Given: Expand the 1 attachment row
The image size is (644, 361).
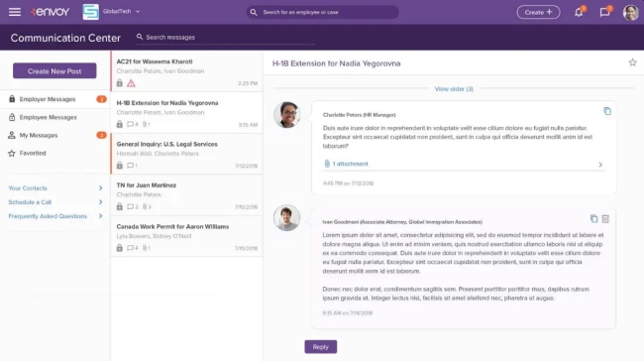Looking at the screenshot, I should tap(464, 164).
